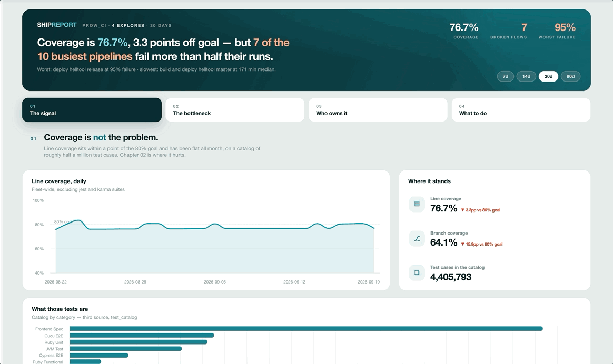
Task: Click the 76.7% value under Where it stands
Action: [444, 208]
